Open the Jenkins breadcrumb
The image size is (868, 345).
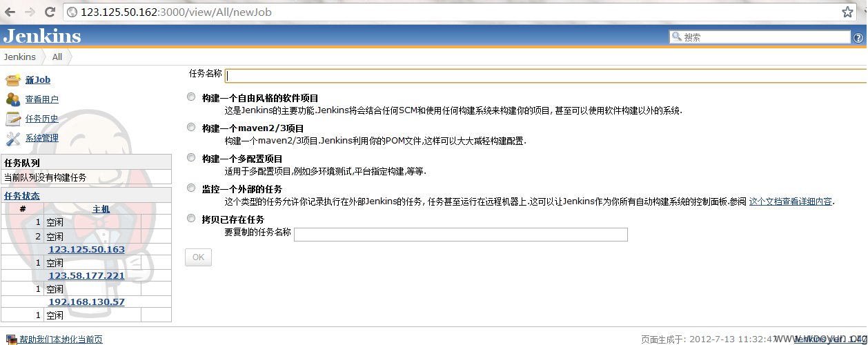click(19, 57)
